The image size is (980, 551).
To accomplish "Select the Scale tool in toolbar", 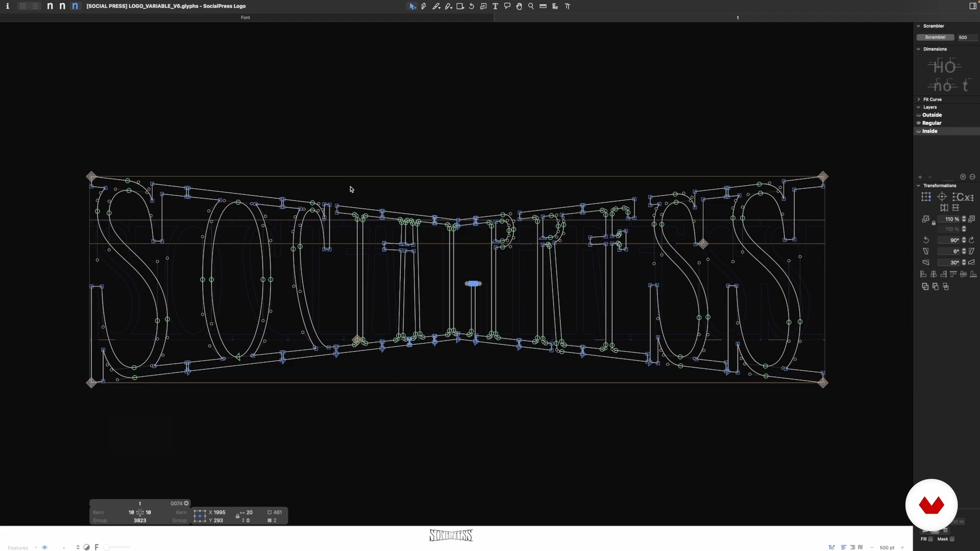I will click(483, 6).
